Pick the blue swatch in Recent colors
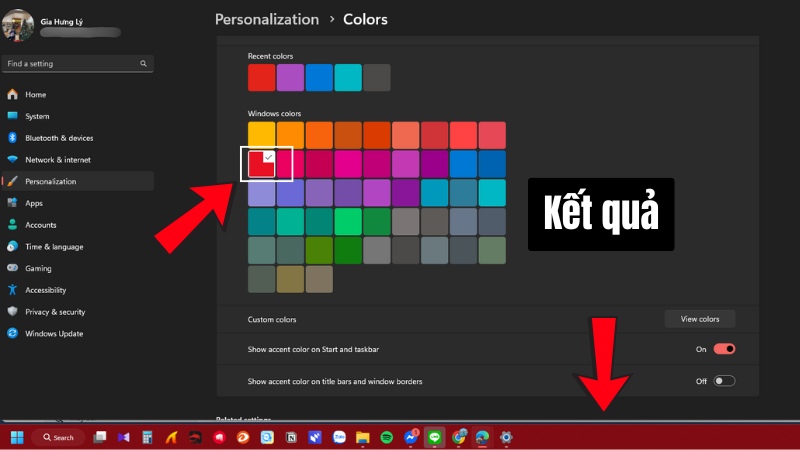 coord(319,78)
